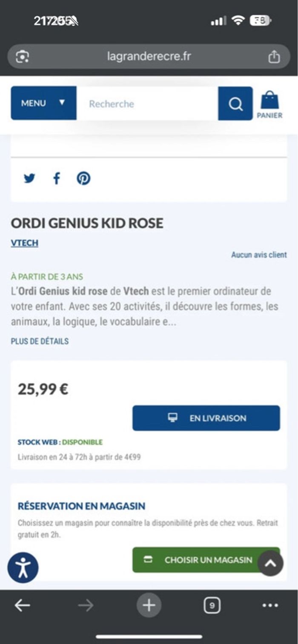Click the magnifying glass search button

pyautogui.click(x=235, y=104)
